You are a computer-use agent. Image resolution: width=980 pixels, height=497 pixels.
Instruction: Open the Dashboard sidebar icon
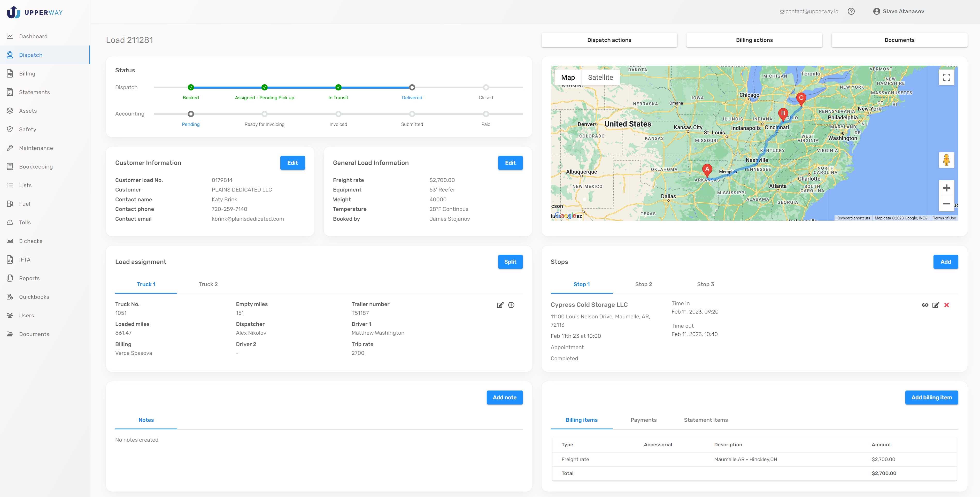tap(10, 36)
